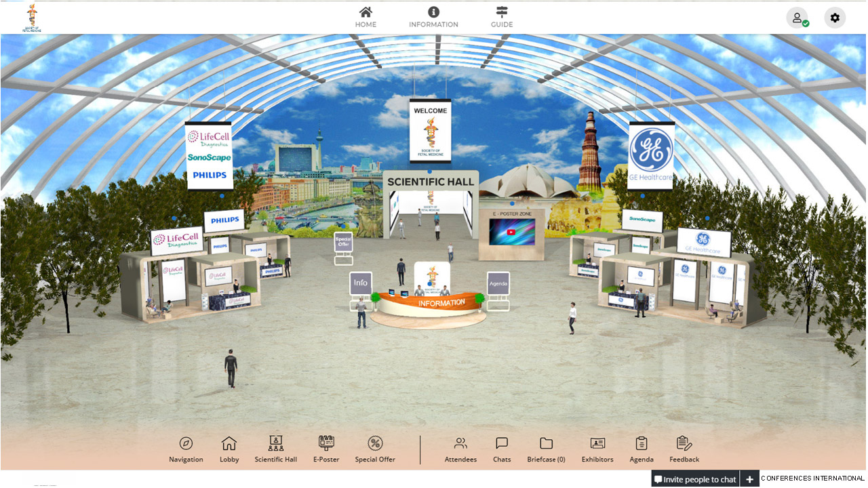This screenshot has width=868, height=488.
Task: Click the GE Healthcare hanging banner
Action: point(651,155)
